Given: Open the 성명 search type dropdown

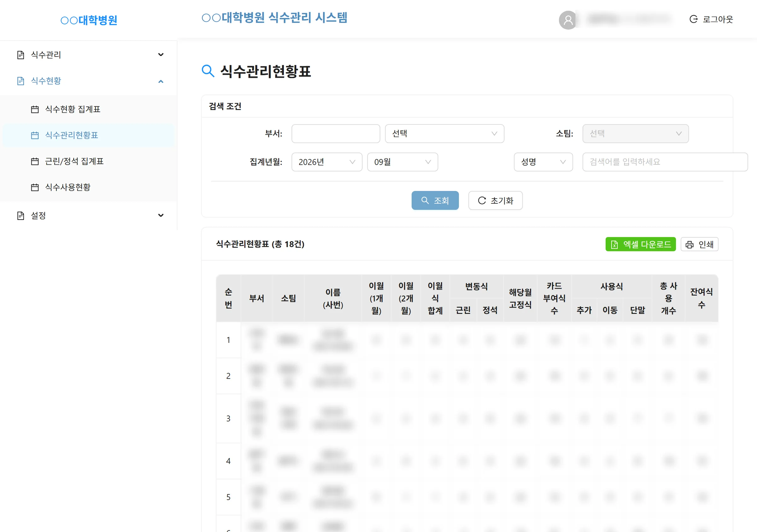Looking at the screenshot, I should [x=543, y=162].
